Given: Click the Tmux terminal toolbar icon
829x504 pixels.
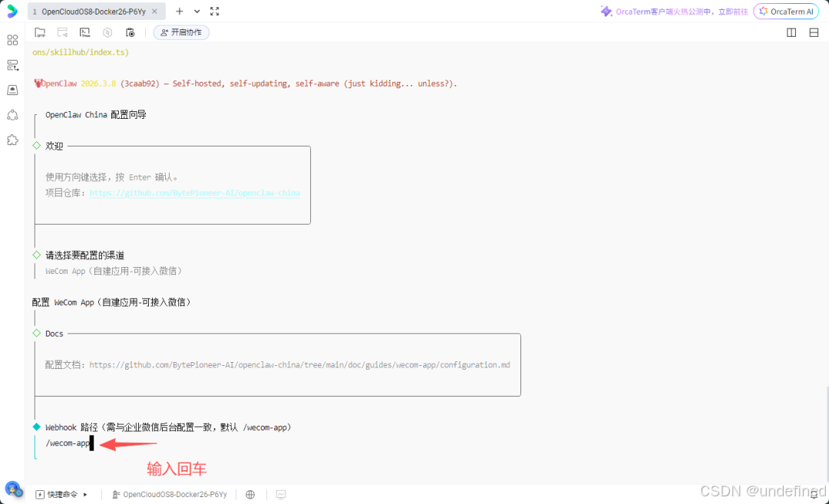Looking at the screenshot, I should tap(84, 32).
